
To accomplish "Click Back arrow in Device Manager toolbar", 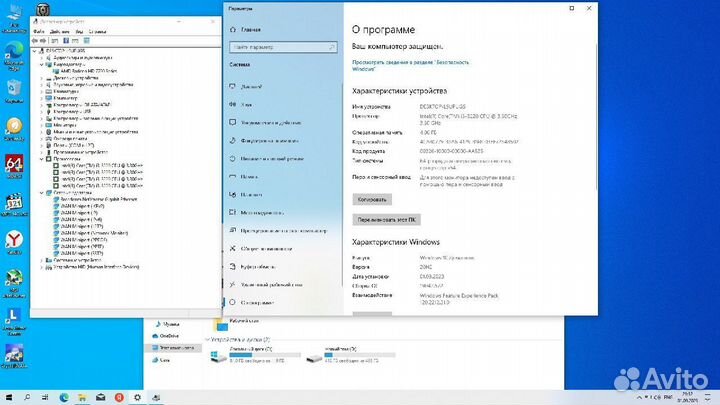I will (x=34, y=41).
